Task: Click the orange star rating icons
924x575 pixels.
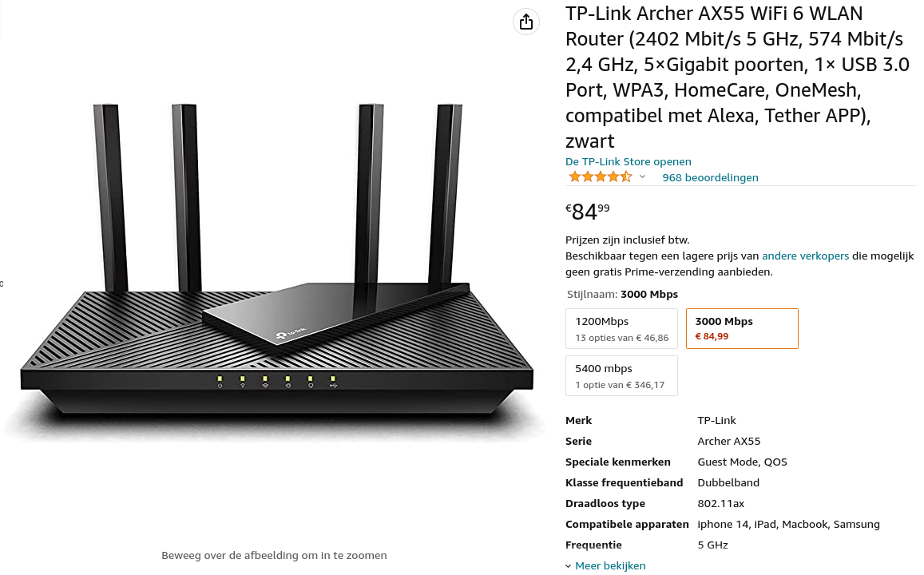Action: [x=600, y=176]
